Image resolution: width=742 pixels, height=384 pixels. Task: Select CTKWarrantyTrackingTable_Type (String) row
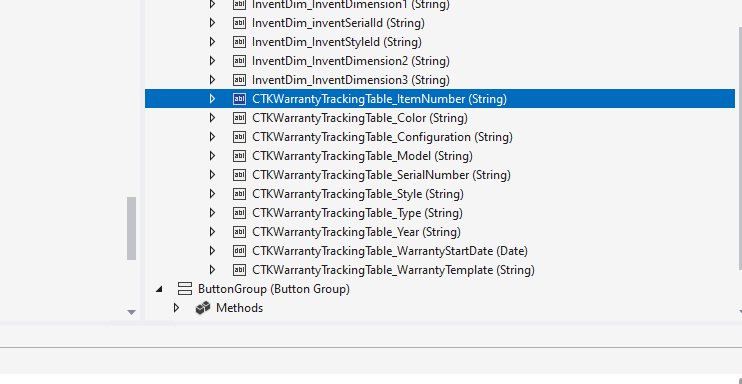(440, 213)
